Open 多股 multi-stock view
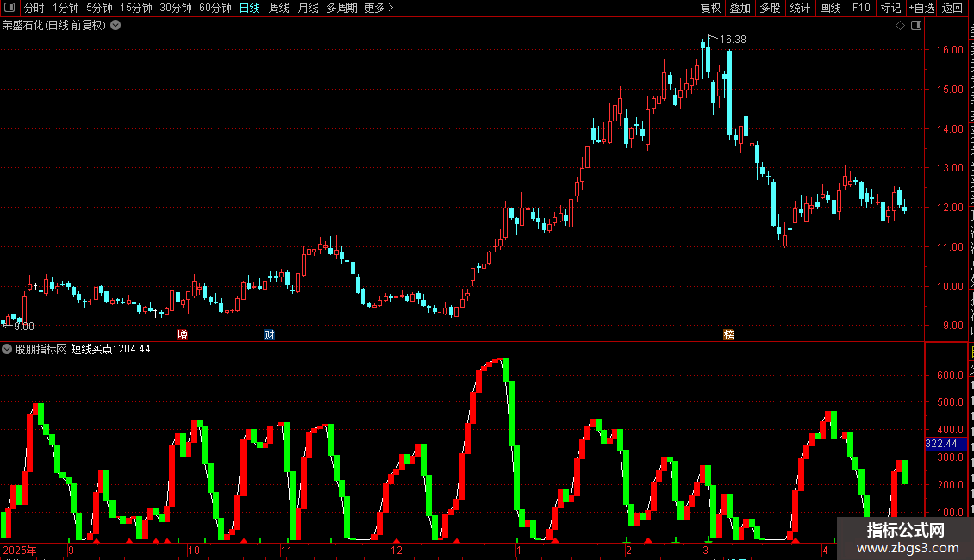This screenshot has height=560, width=974. coord(770,8)
